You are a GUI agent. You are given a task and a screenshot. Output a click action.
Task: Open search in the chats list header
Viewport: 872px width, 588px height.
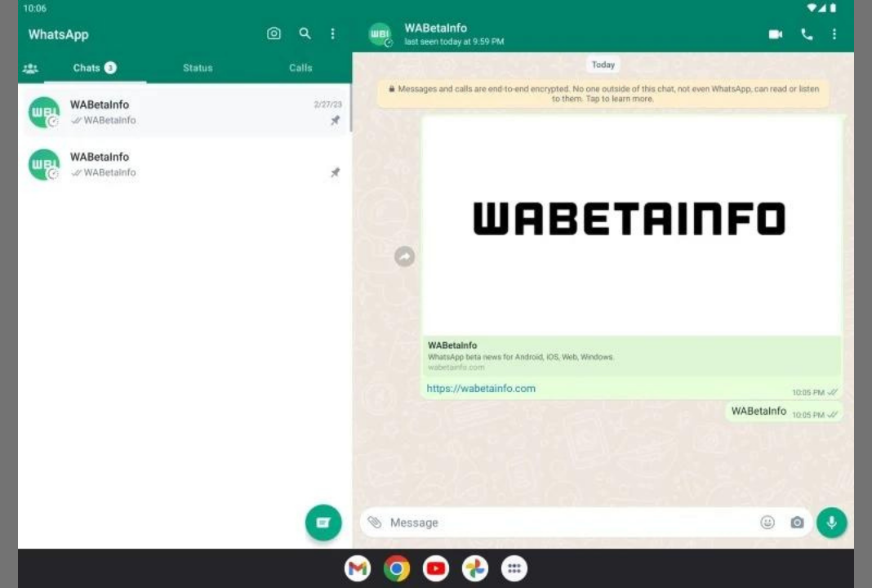pyautogui.click(x=305, y=33)
